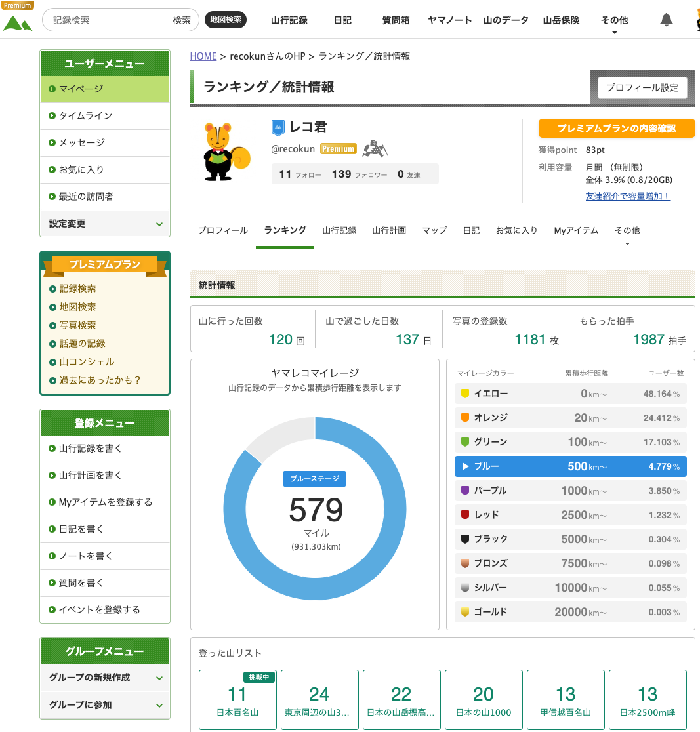Click the Yamareco mountain logo
Image resolution: width=700 pixels, height=732 pixels.
tap(18, 24)
